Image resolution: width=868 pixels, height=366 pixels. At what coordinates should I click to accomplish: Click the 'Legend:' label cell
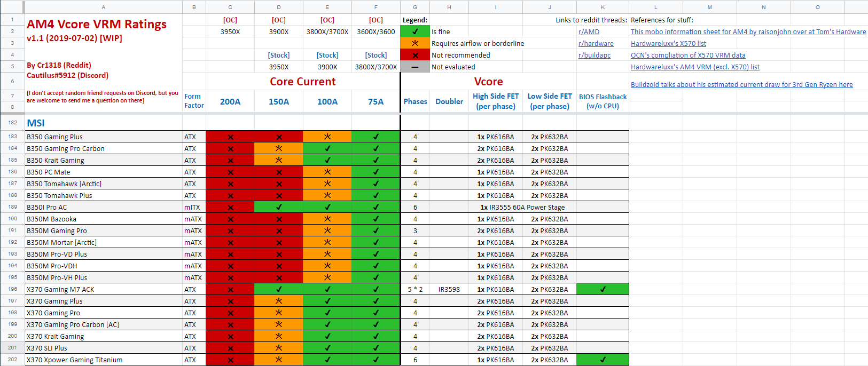click(x=415, y=20)
